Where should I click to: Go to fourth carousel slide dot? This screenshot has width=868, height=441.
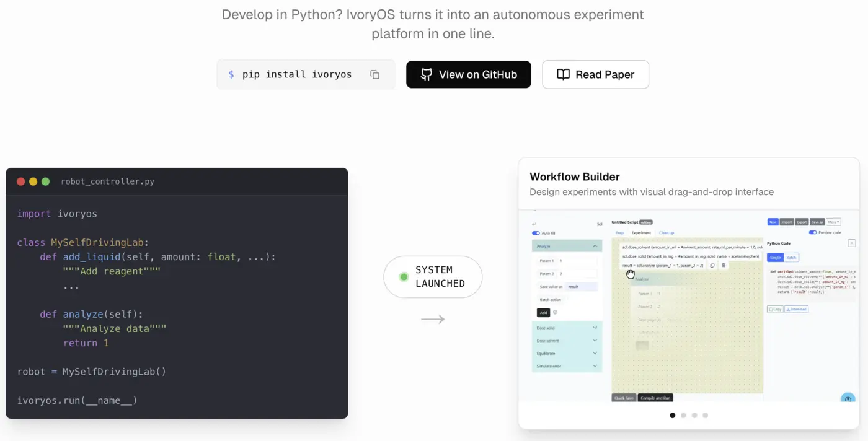[x=705, y=416]
